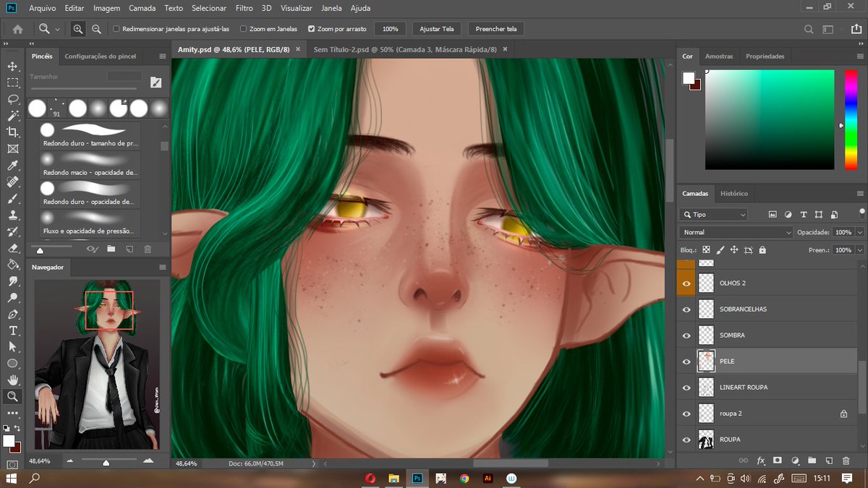This screenshot has width=868, height=488.
Task: Open the Navegador panel menu
Action: coord(162,267)
